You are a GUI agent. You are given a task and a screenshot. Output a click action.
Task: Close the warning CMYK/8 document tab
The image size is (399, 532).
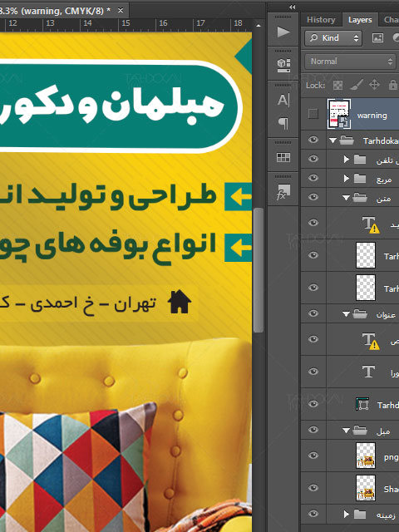coord(121,11)
